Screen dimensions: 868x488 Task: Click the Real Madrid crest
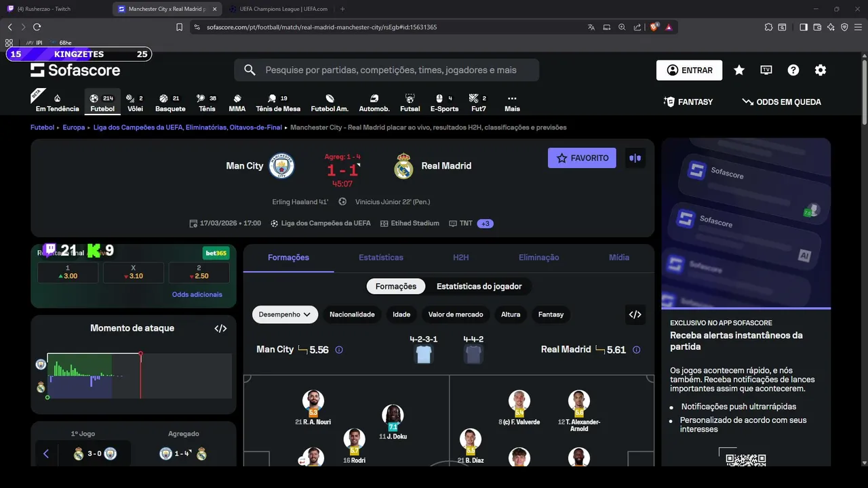[x=403, y=166]
